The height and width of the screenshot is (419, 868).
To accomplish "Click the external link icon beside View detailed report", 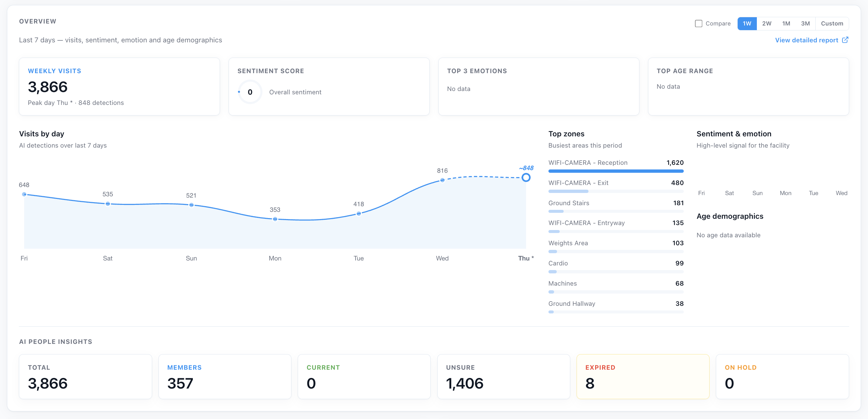I will pyautogui.click(x=845, y=40).
